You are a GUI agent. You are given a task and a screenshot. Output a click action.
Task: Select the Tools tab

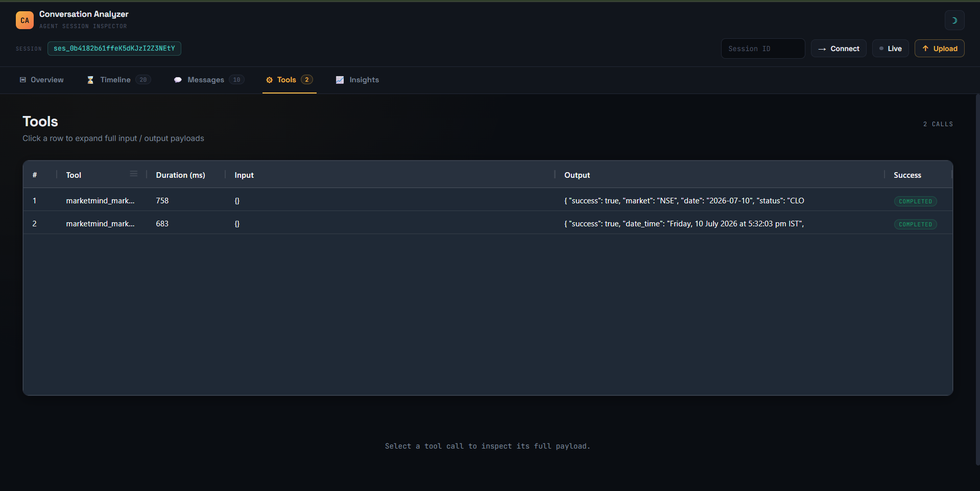coord(290,80)
